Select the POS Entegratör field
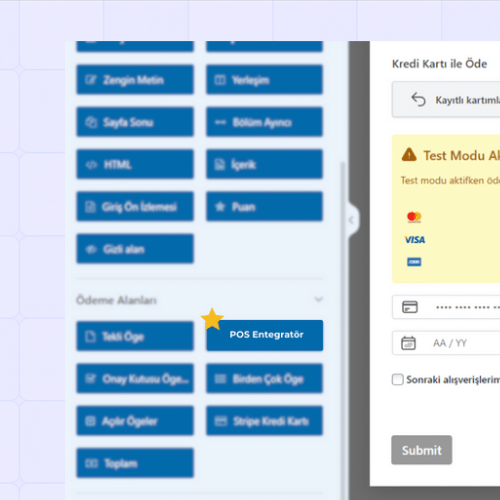Viewport: 500px width, 500px height. (x=264, y=335)
